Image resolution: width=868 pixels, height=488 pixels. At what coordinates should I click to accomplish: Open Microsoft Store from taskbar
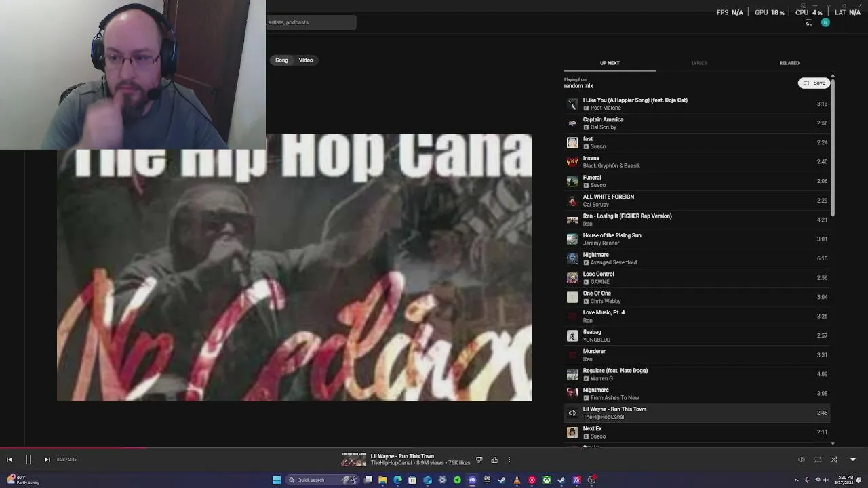coord(412,480)
